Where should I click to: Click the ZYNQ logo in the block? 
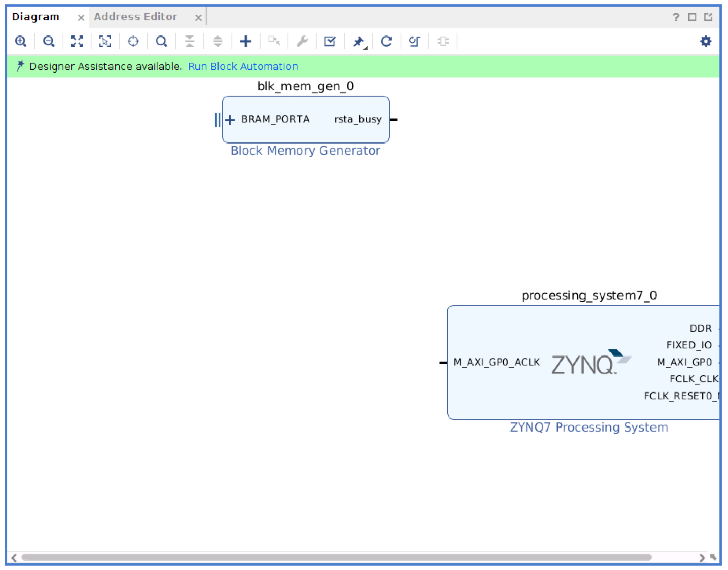pos(591,363)
